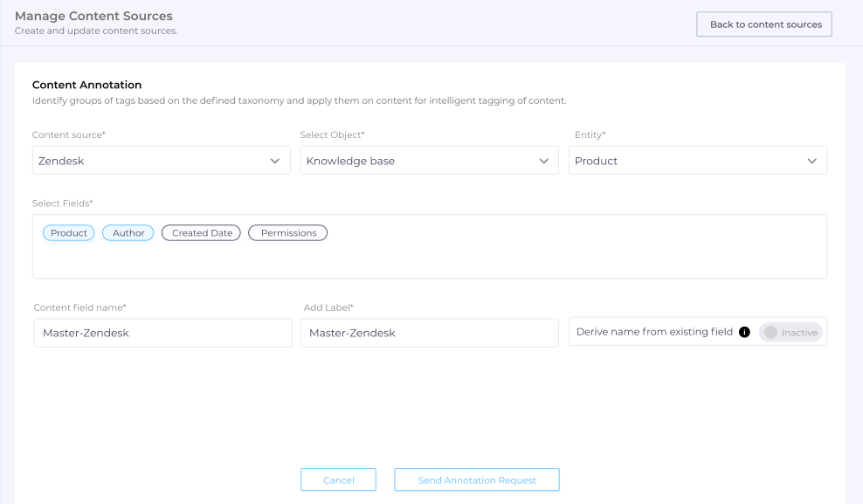This screenshot has width=863, height=504.
Task: Focus the Add Label text input
Action: click(x=429, y=333)
